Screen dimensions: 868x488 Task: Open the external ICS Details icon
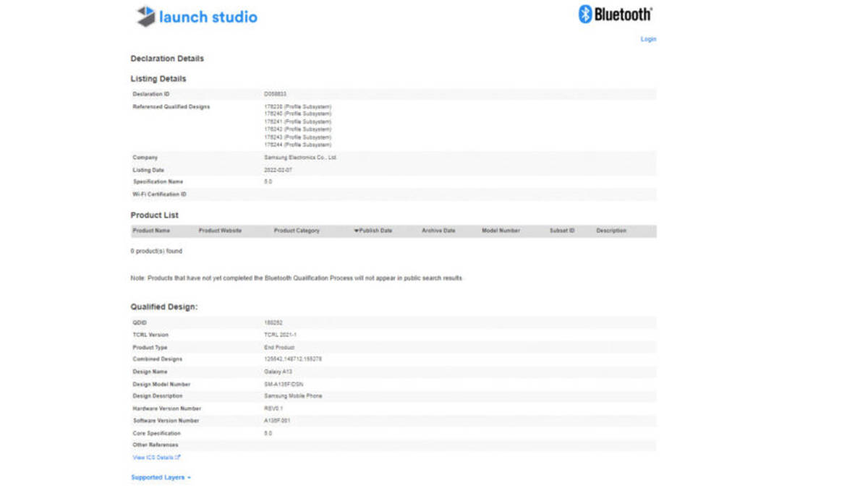[177, 457]
